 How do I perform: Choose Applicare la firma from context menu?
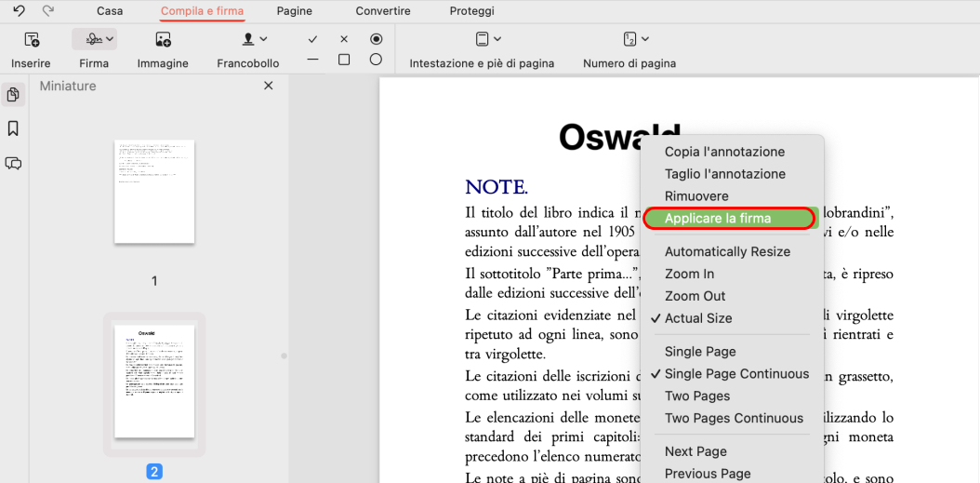(718, 219)
